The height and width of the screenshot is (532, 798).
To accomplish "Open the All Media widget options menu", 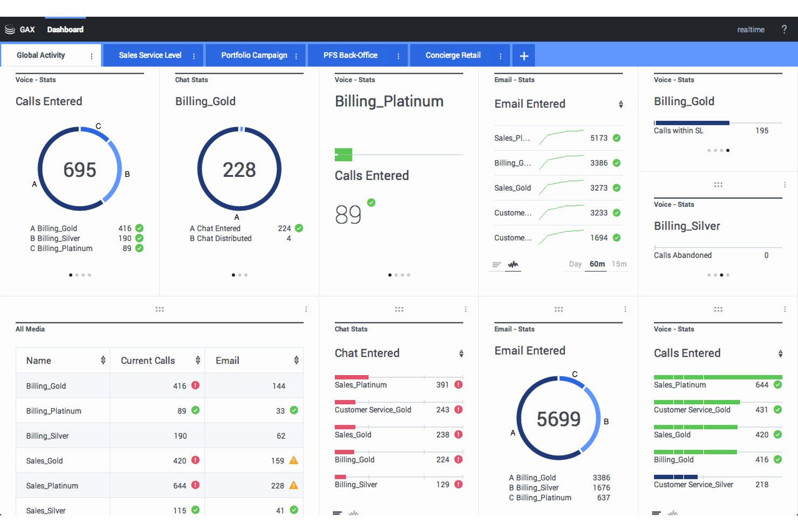I will tap(306, 309).
